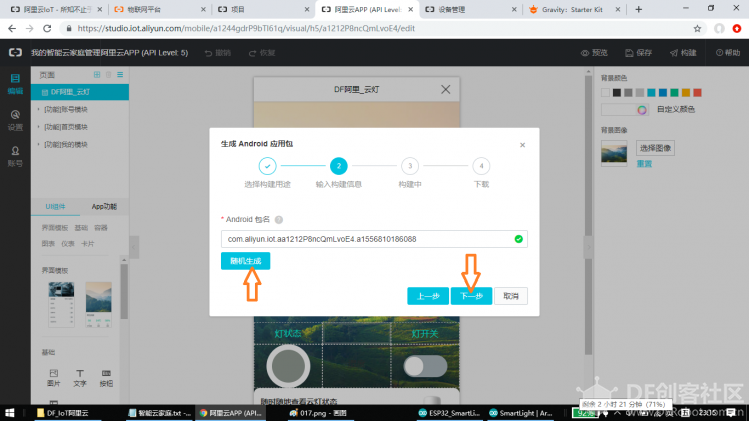Click 上一步 to go back one step
The image size is (749, 421).
(428, 296)
